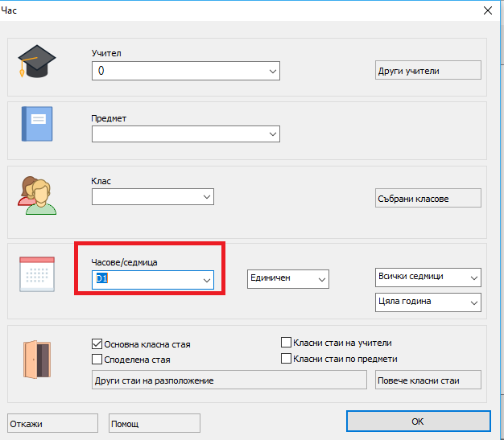Click the students class icon
The width and height of the screenshot is (504, 440).
point(37,194)
